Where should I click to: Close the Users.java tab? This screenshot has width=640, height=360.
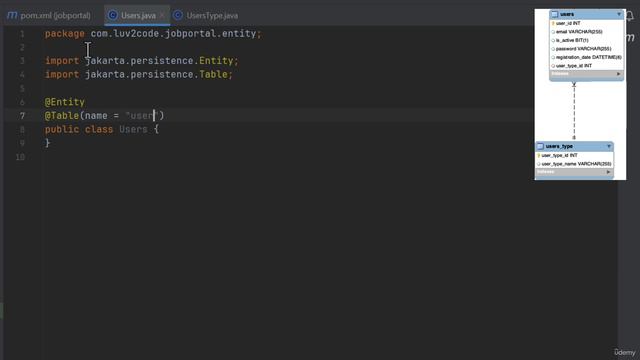point(162,16)
